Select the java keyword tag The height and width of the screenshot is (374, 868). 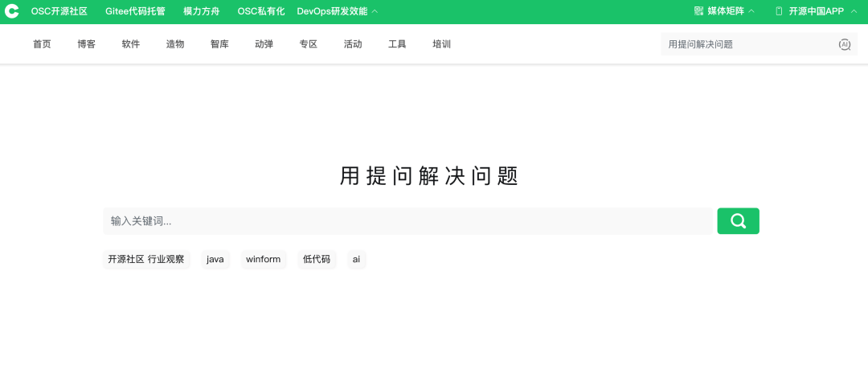coord(215,259)
